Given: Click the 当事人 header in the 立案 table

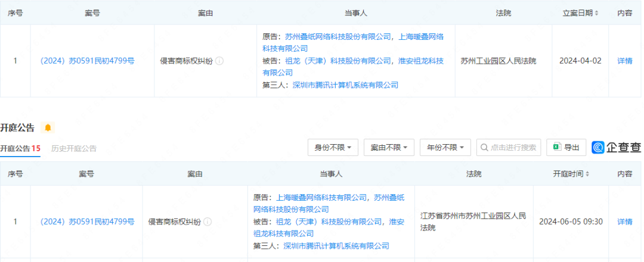Looking at the screenshot, I should pos(355,13).
